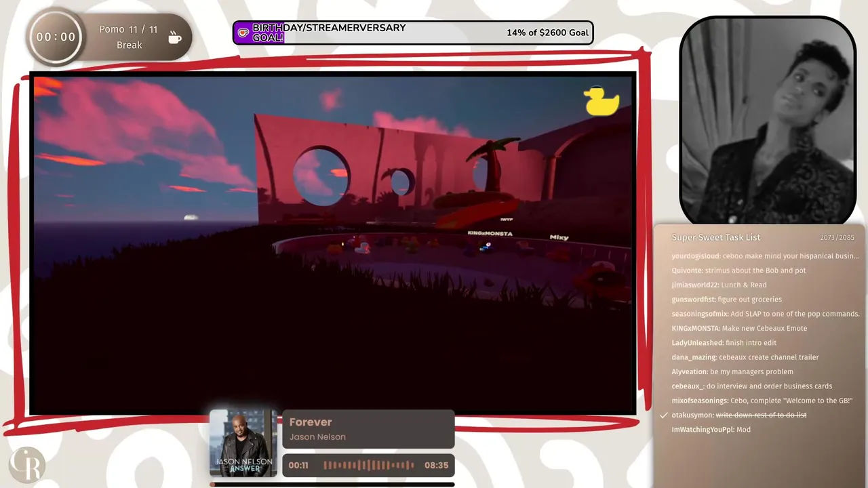Click the thin song progress line below player
Screen dimensions: 868x488
(x=332, y=484)
